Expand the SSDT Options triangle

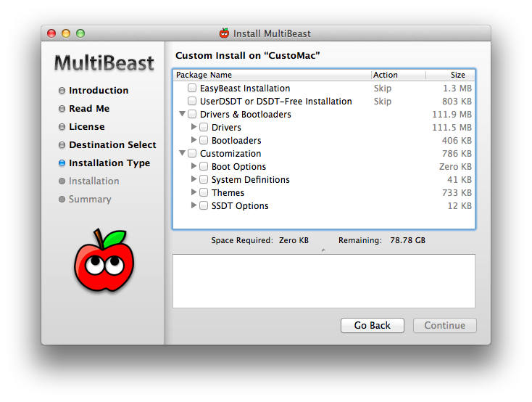[194, 205]
